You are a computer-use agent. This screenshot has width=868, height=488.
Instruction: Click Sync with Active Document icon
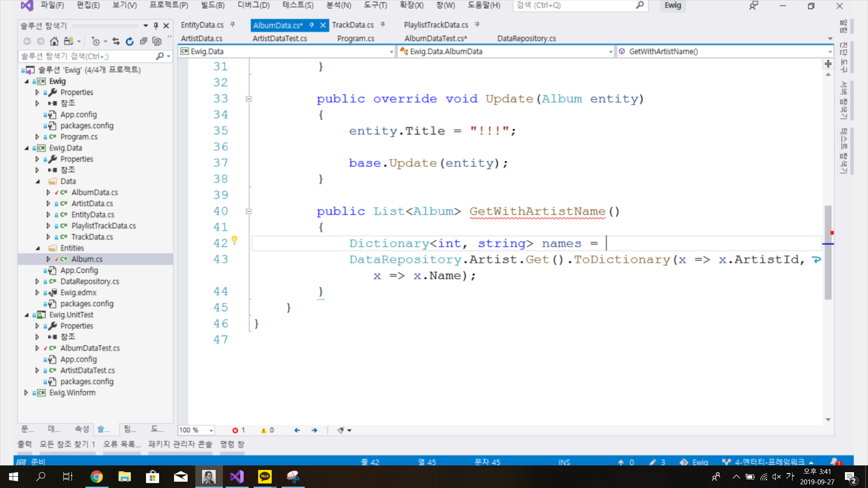click(x=116, y=42)
